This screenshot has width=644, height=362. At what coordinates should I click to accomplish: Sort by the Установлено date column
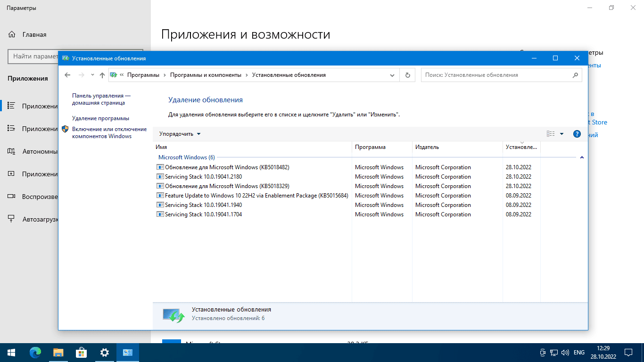[x=521, y=147]
